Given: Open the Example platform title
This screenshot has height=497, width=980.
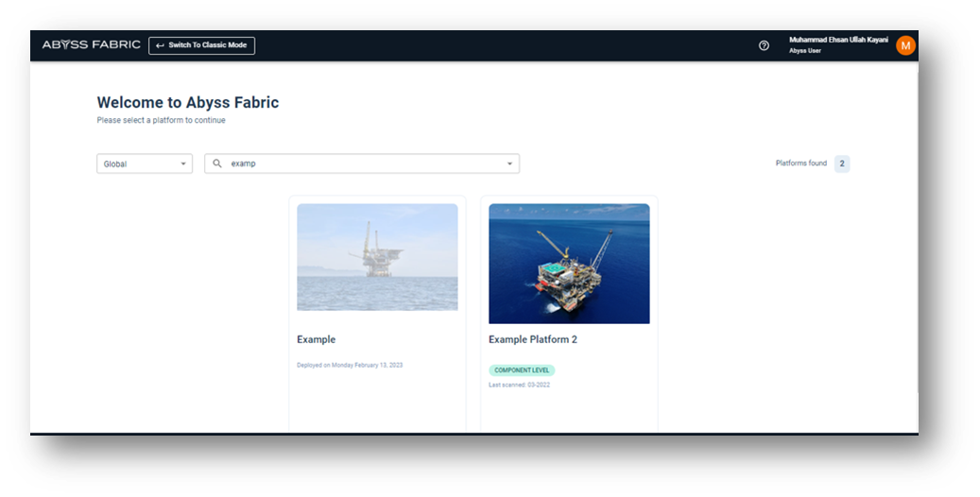Looking at the screenshot, I should click(x=316, y=339).
